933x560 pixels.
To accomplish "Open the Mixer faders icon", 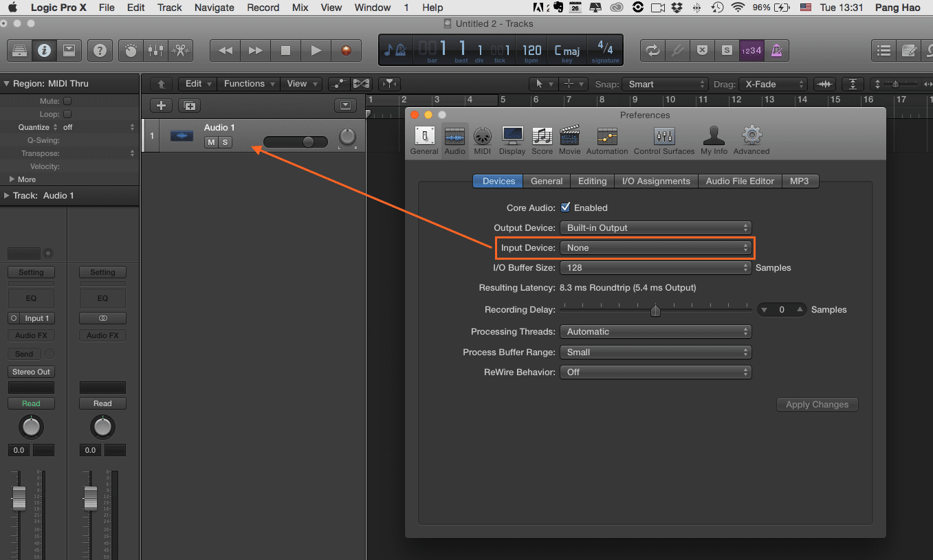I will click(x=155, y=50).
